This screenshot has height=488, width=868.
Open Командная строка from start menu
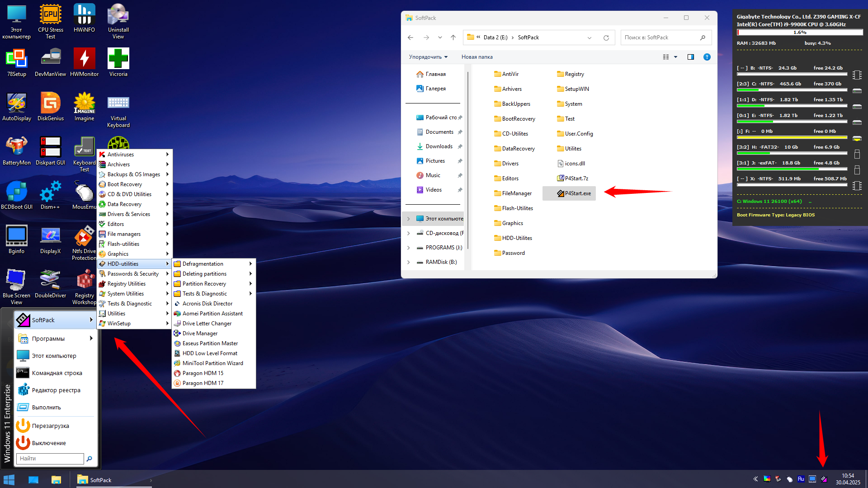click(x=55, y=373)
